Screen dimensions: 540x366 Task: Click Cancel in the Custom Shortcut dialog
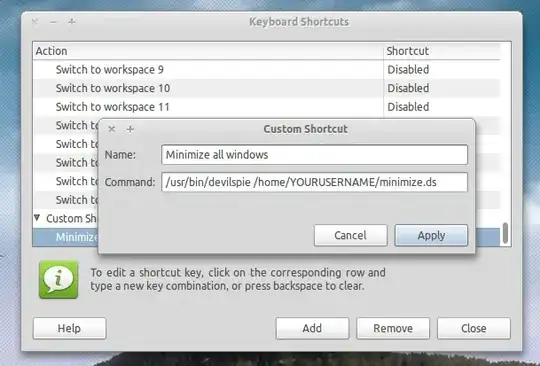351,236
